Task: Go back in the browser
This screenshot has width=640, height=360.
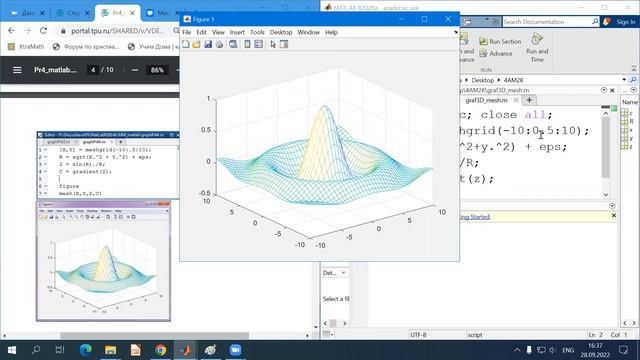Action: 11,31
